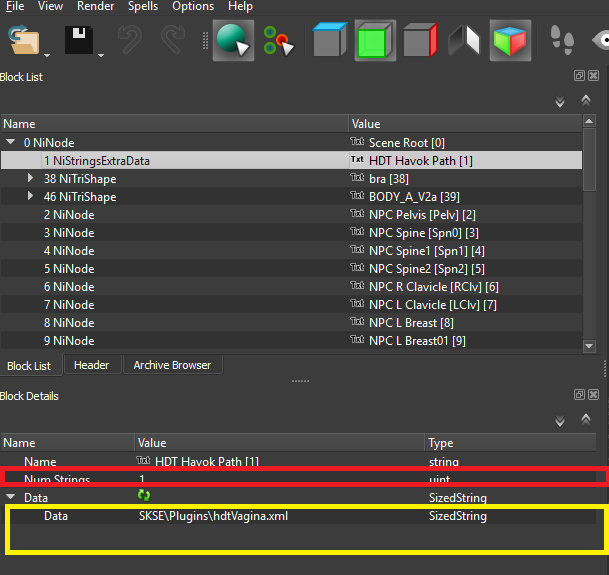Viewport: 609px width, 575px height.
Task: Select the 4 NiNode row
Action: pos(291,251)
